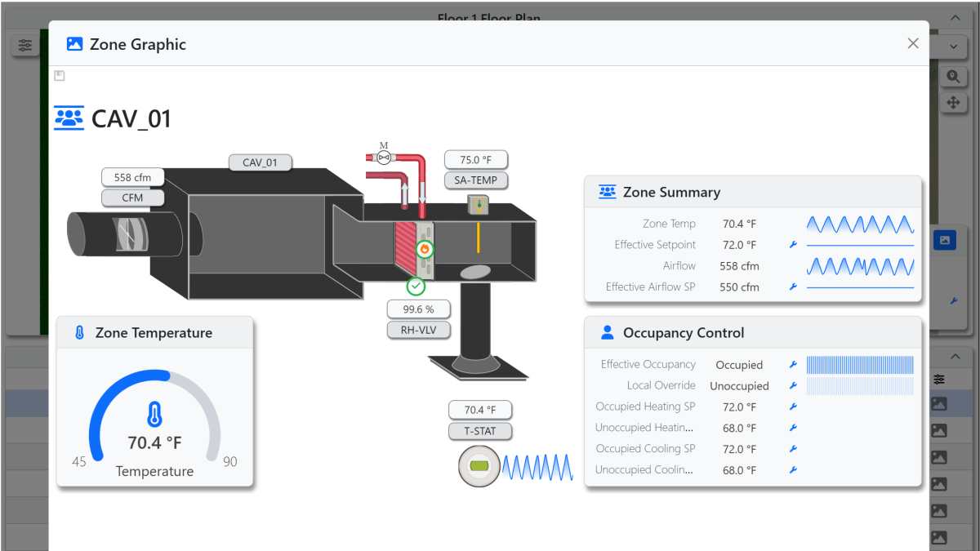Collapse the Floor 1 Floor Plan panel chevron

click(955, 18)
